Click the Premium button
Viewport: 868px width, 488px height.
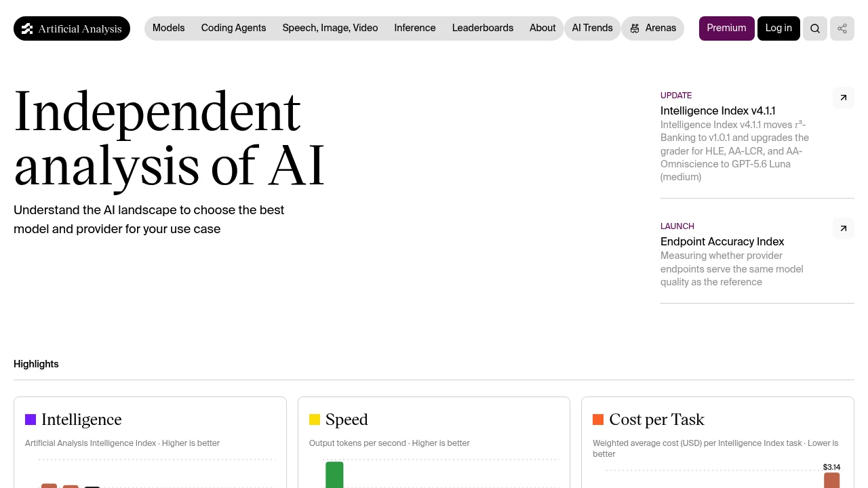pyautogui.click(x=726, y=28)
